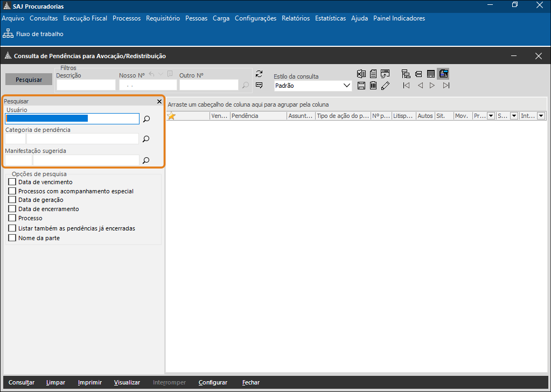
Task: Click the pencil edit icon
Action: pyautogui.click(x=385, y=86)
